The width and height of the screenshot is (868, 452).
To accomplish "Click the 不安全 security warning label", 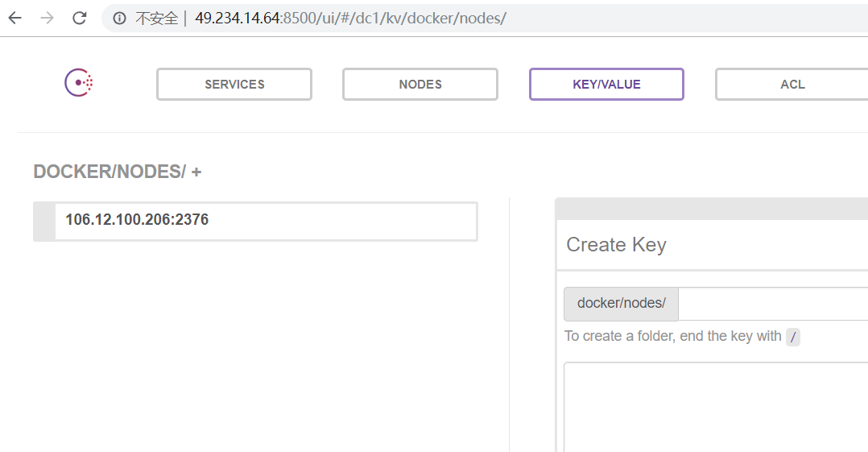I will (x=157, y=19).
